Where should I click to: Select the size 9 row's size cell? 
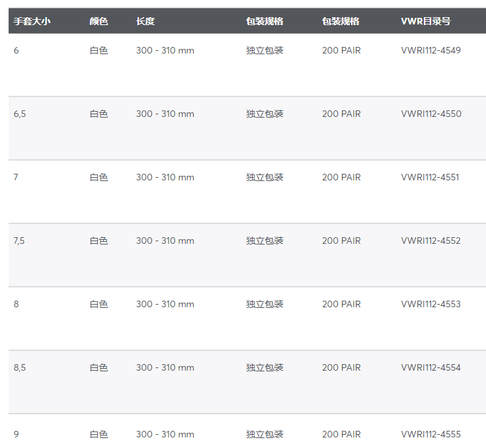[16, 434]
